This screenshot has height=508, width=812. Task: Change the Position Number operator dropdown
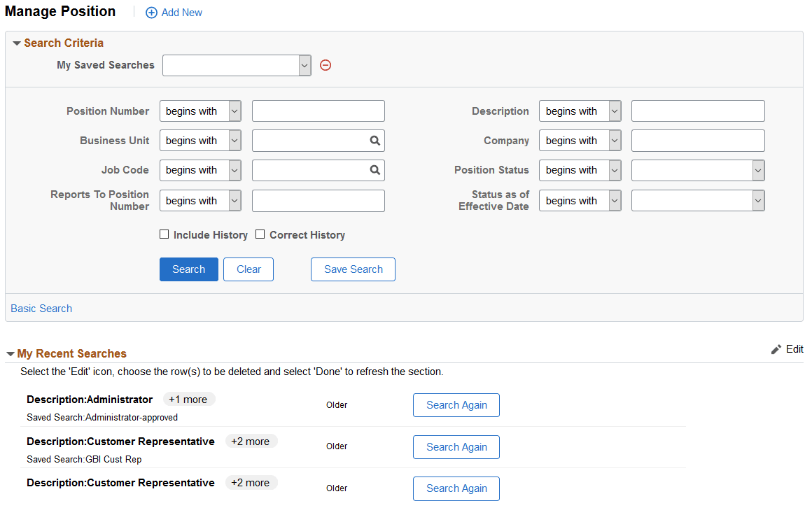234,111
